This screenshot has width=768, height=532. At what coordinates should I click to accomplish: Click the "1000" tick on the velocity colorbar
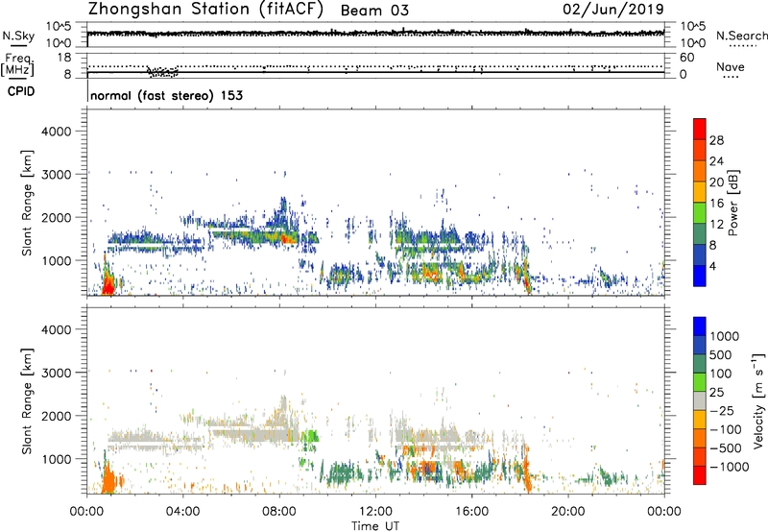(x=725, y=336)
